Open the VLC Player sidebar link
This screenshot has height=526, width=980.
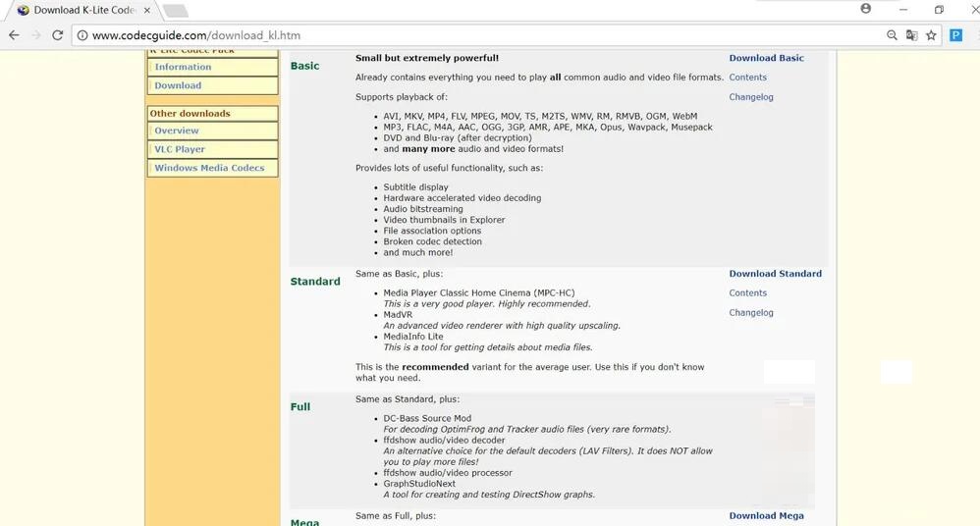click(x=180, y=149)
